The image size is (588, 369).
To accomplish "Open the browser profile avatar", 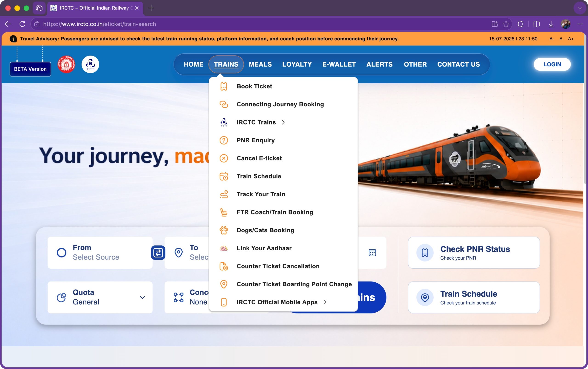I will pos(565,24).
